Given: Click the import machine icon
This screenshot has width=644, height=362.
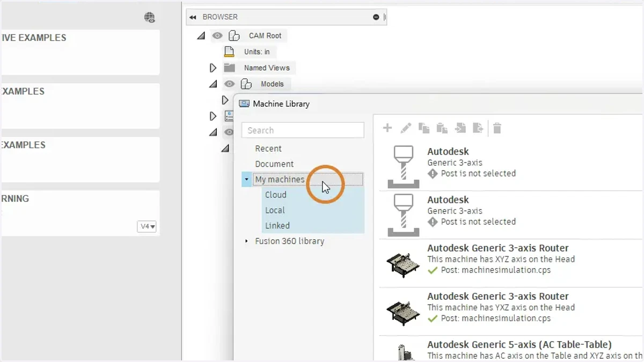Looking at the screenshot, I should 460,128.
